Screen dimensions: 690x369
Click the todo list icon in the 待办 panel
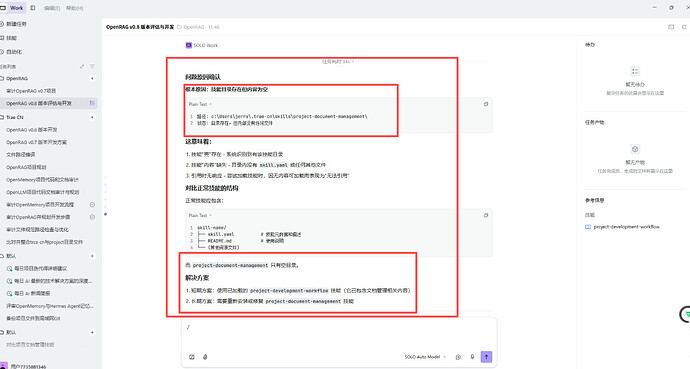tap(635, 71)
